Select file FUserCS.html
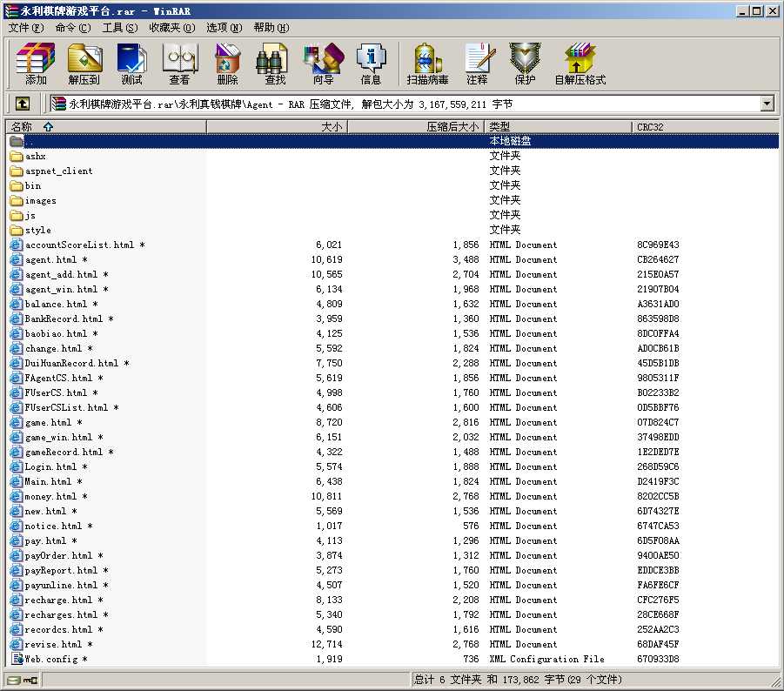The width and height of the screenshot is (784, 691). point(56,392)
